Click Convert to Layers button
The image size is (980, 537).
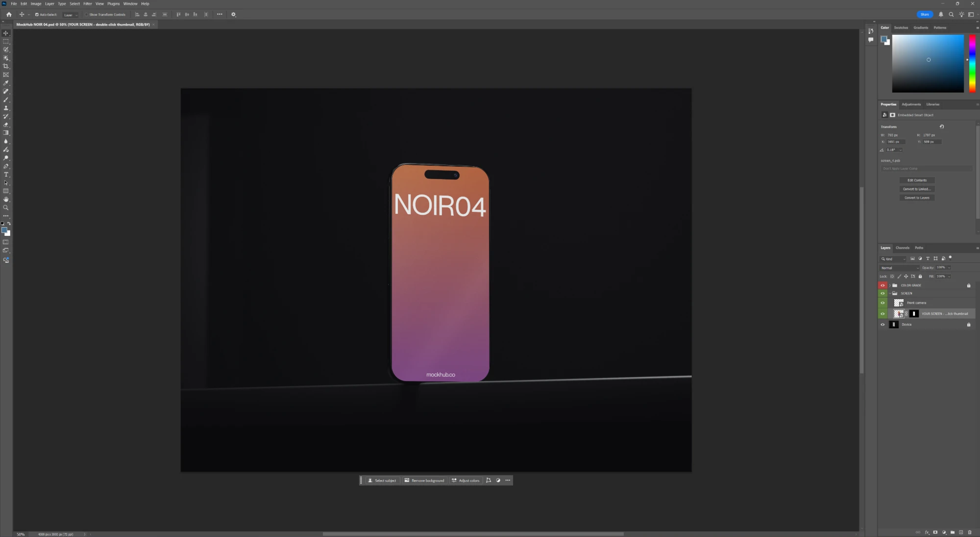pos(917,198)
